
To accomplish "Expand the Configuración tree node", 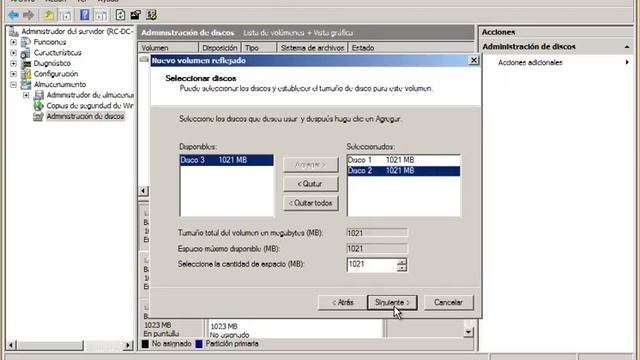I will [13, 74].
